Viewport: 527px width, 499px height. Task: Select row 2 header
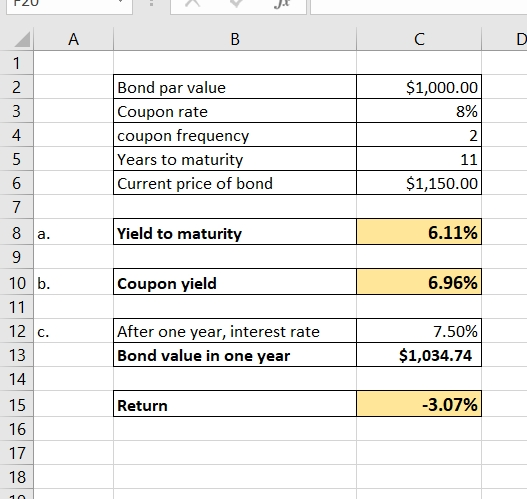16,87
